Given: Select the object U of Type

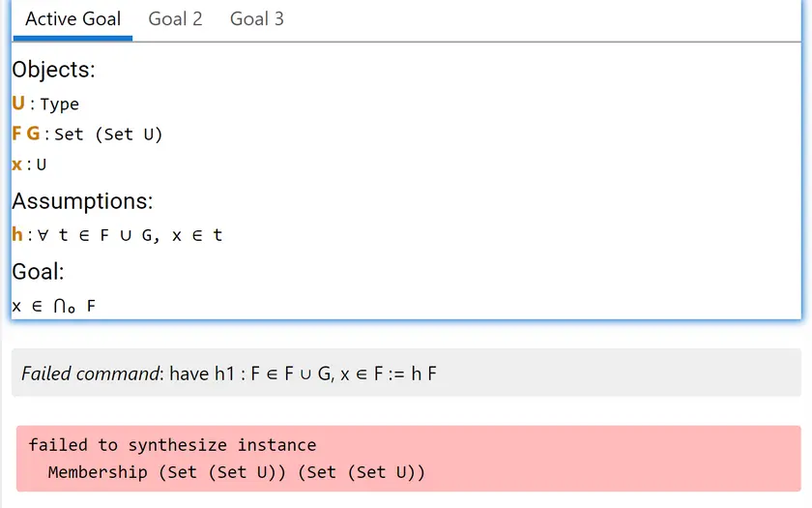Looking at the screenshot, I should pos(18,104).
